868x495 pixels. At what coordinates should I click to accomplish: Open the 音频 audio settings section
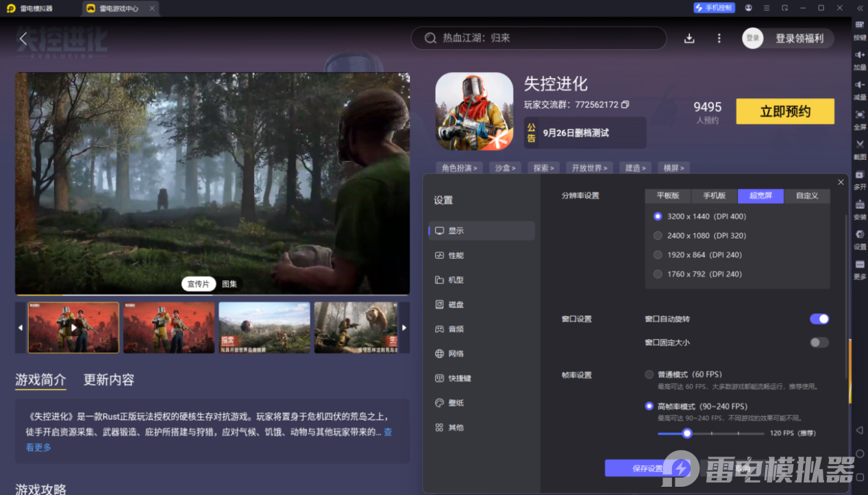pos(457,329)
